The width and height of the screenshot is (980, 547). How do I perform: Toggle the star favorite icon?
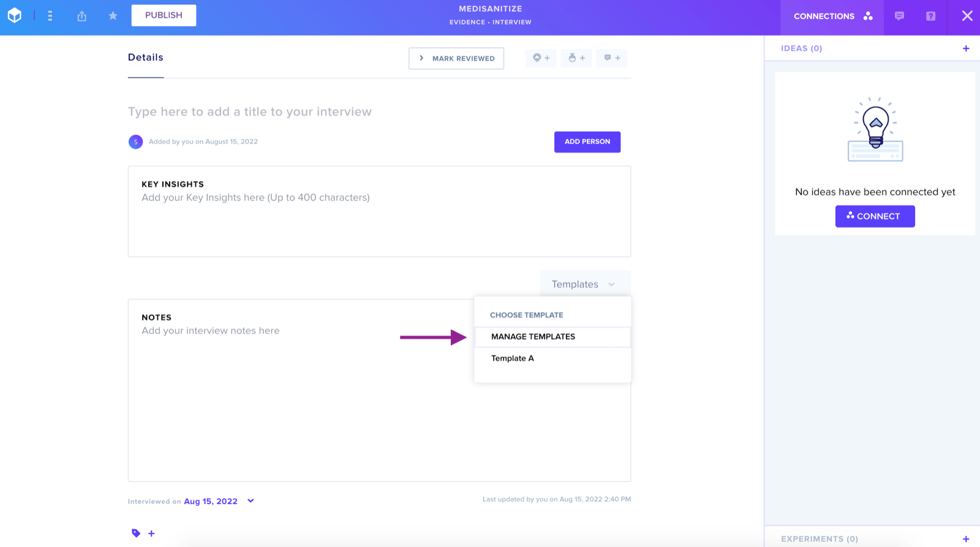point(113,16)
